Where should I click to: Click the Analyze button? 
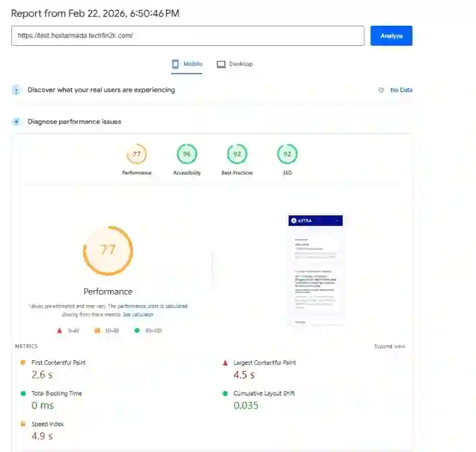coord(391,36)
